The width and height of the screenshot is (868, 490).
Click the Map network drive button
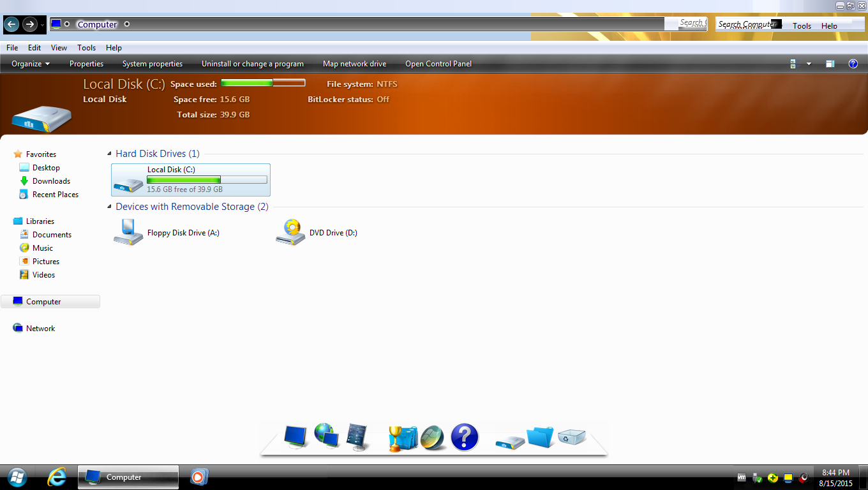point(354,64)
